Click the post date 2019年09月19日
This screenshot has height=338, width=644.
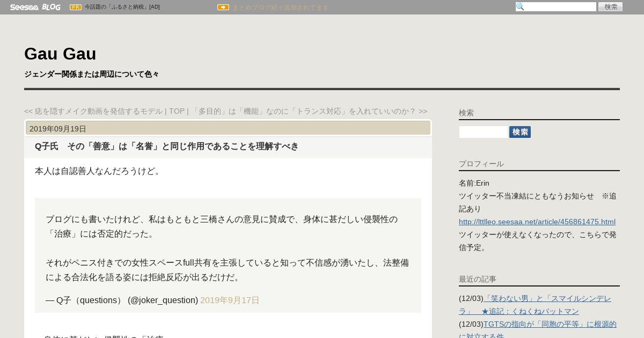point(58,129)
